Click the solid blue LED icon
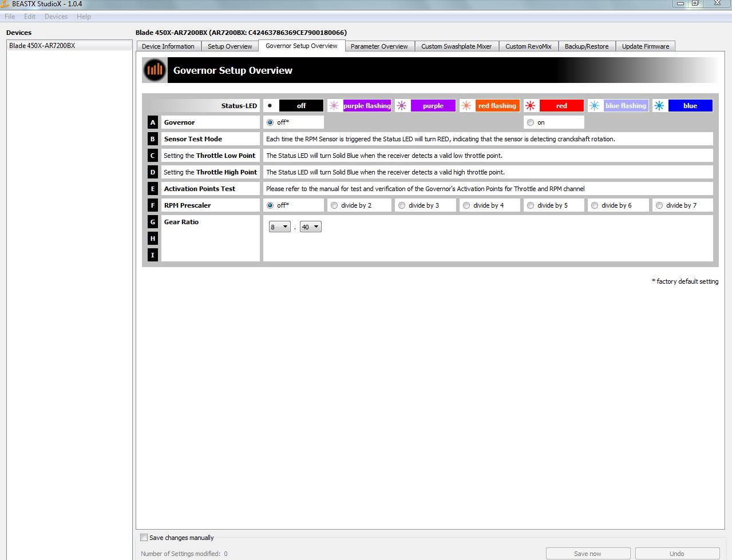 [659, 106]
